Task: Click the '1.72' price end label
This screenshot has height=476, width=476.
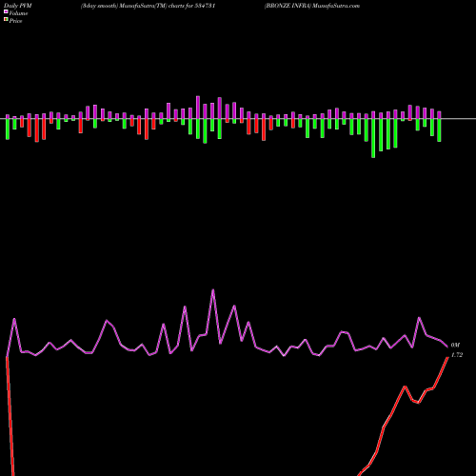Action: tap(457, 355)
